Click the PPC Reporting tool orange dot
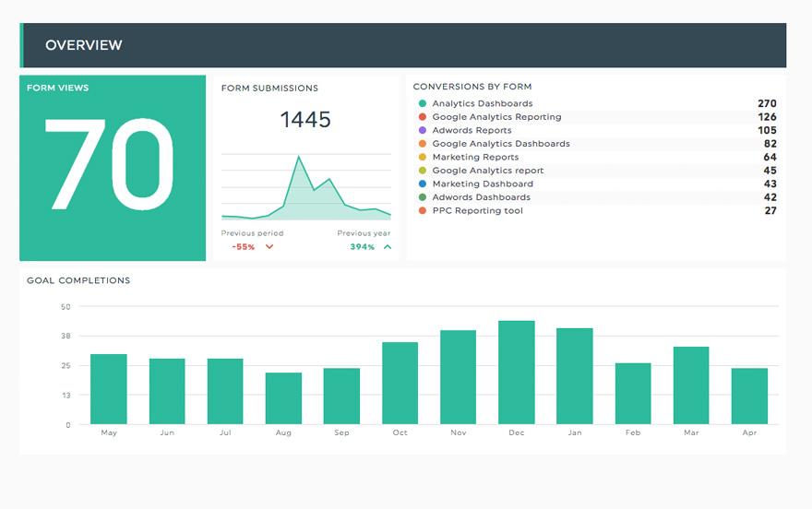The width and height of the screenshot is (812, 509). 423,211
